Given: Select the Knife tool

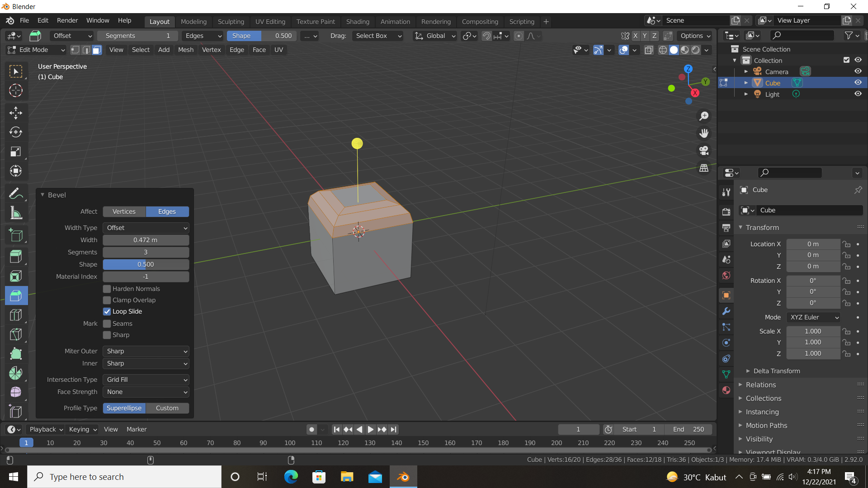Looking at the screenshot, I should pos(16,334).
